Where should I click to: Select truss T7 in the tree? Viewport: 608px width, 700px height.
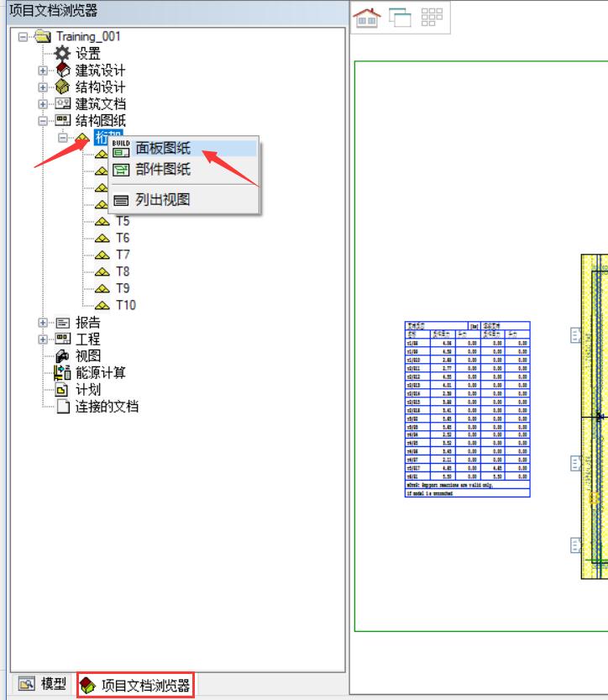coord(123,255)
